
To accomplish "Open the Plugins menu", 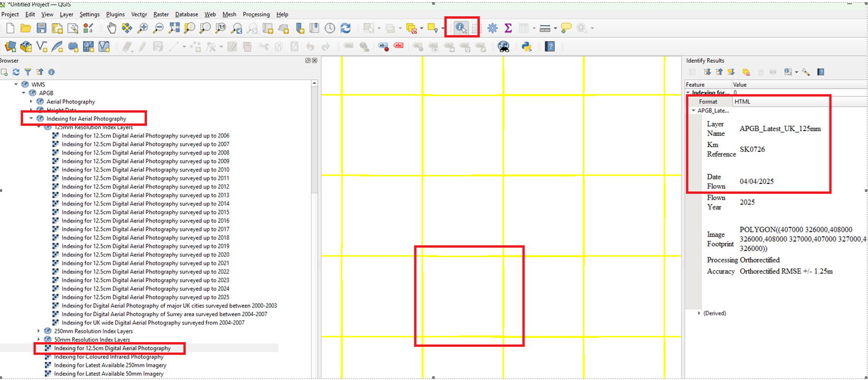I will (x=115, y=14).
